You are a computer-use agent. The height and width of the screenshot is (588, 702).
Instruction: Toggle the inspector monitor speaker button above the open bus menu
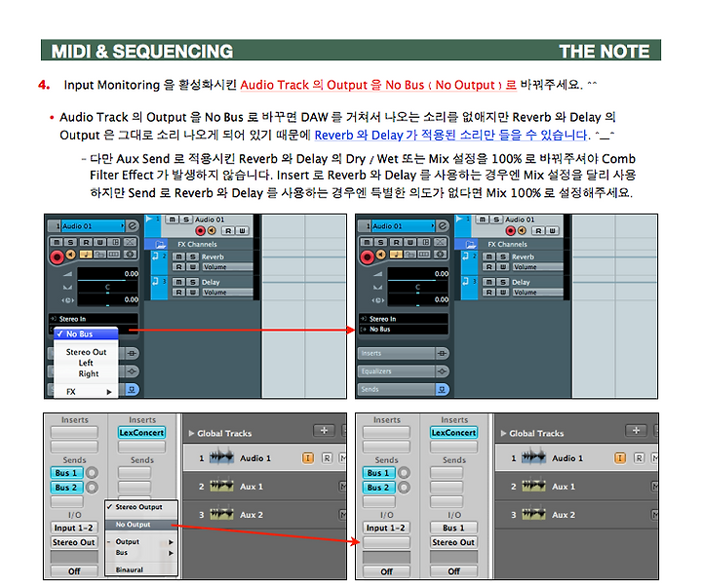click(x=70, y=255)
